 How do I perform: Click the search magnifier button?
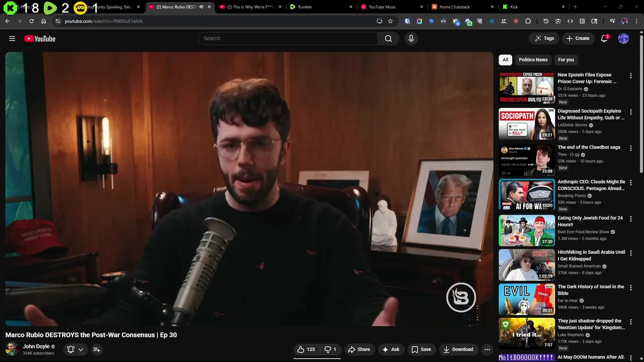(x=388, y=39)
